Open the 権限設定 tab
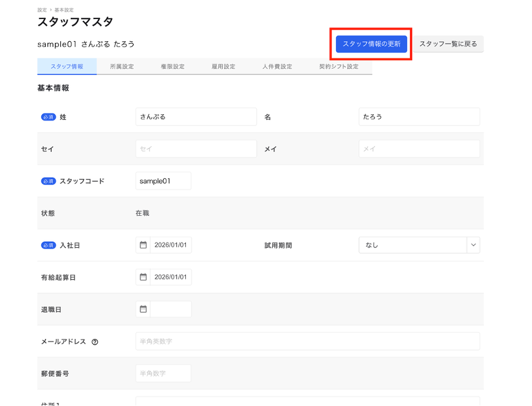Viewport: 532px width, 406px height. coord(172,66)
